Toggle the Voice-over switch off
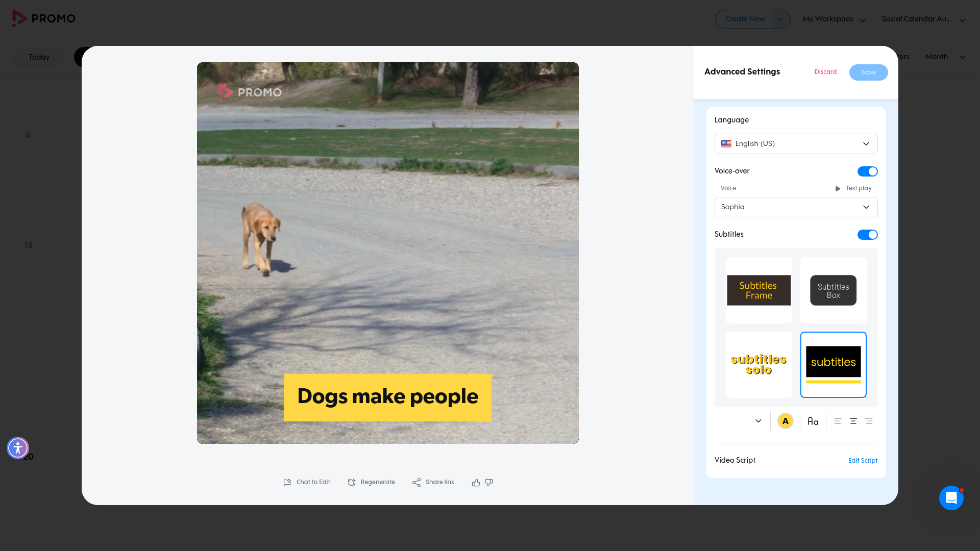 click(x=867, y=171)
